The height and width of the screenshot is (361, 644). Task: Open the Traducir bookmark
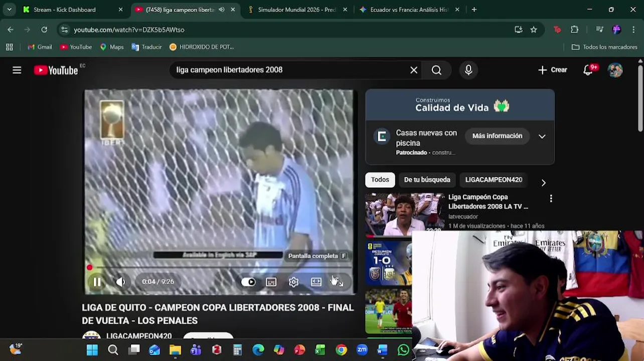(x=146, y=47)
